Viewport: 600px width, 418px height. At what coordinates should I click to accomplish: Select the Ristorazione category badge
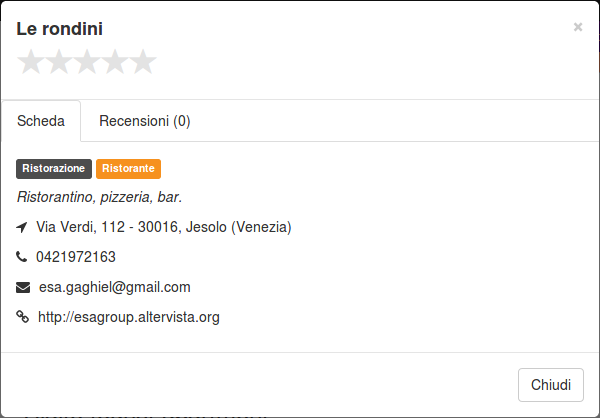[x=54, y=169]
